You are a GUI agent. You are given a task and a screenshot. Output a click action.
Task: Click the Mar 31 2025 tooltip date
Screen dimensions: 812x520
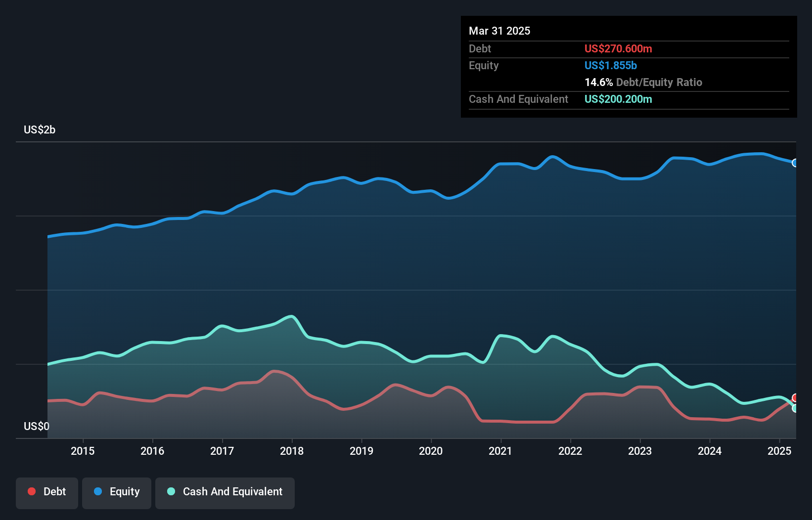click(499, 31)
